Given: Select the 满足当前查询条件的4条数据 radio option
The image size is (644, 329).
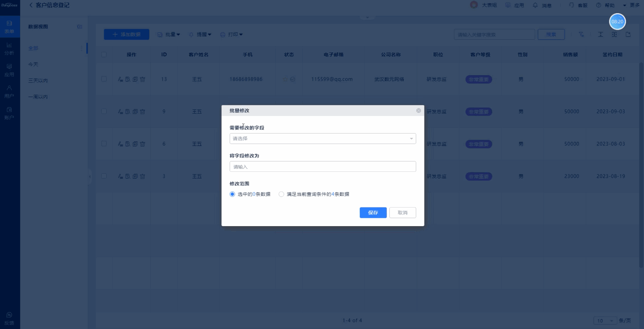Looking at the screenshot, I should coord(281,194).
